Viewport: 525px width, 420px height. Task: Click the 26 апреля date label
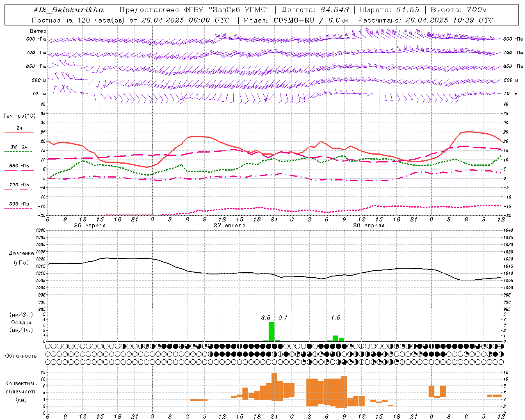89,226
